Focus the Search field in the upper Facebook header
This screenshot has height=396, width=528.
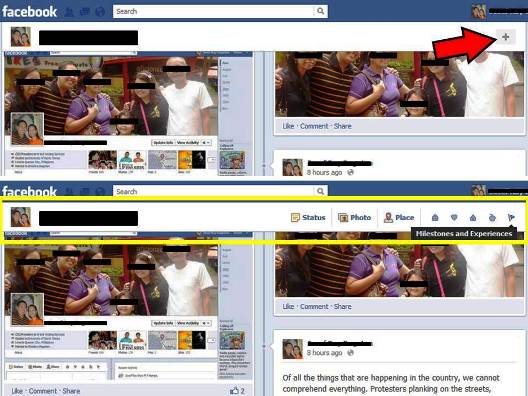[213, 11]
